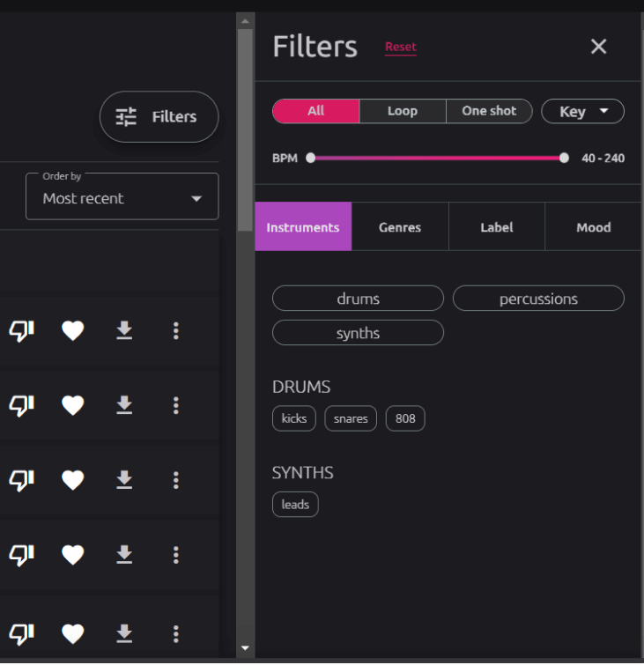Viewport: 644px width, 665px height.
Task: Enable the kicks filter chip
Action: [294, 418]
